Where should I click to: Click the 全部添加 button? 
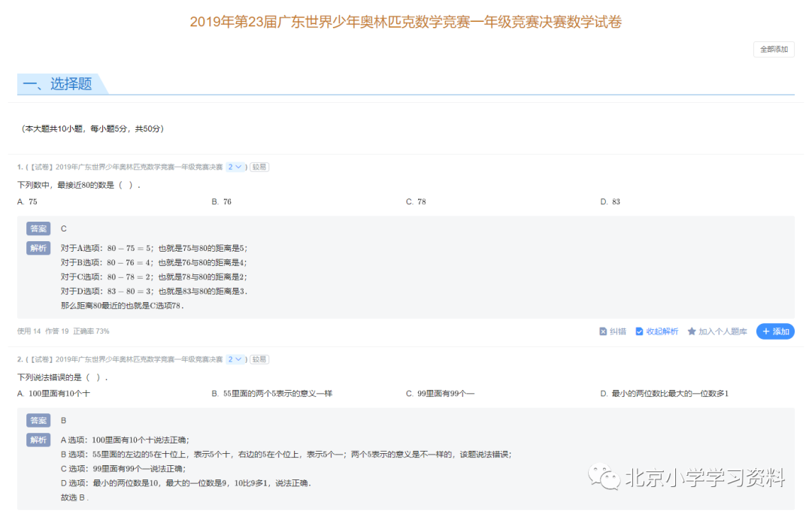774,50
